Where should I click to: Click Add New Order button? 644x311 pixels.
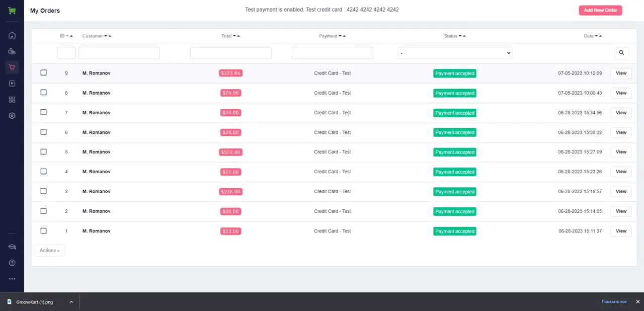[x=600, y=10]
